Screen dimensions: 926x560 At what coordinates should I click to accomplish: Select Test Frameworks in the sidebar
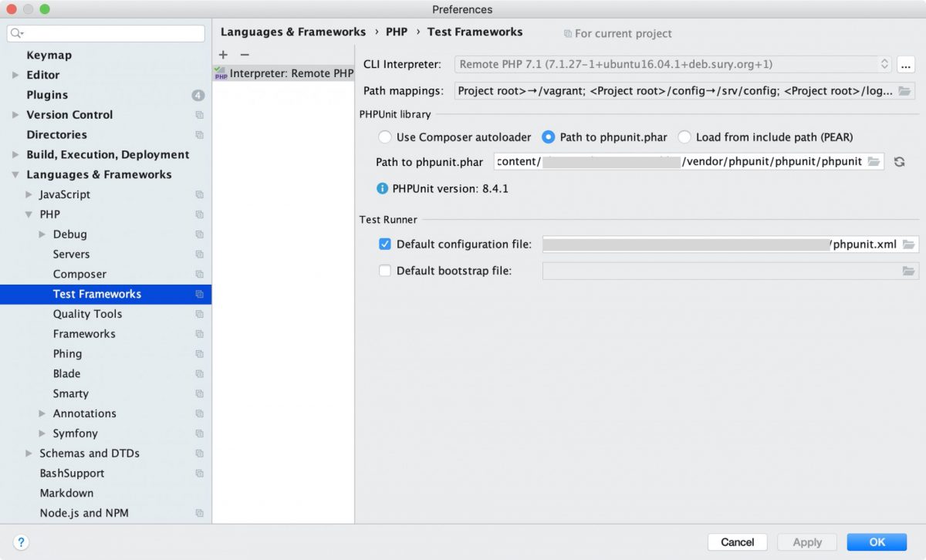106,294
